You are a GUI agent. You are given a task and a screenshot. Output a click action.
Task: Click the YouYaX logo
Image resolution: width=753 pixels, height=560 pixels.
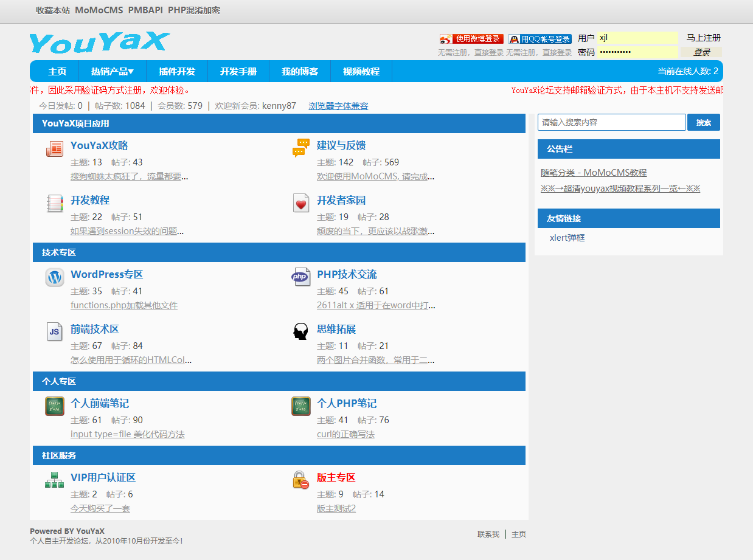coord(100,43)
